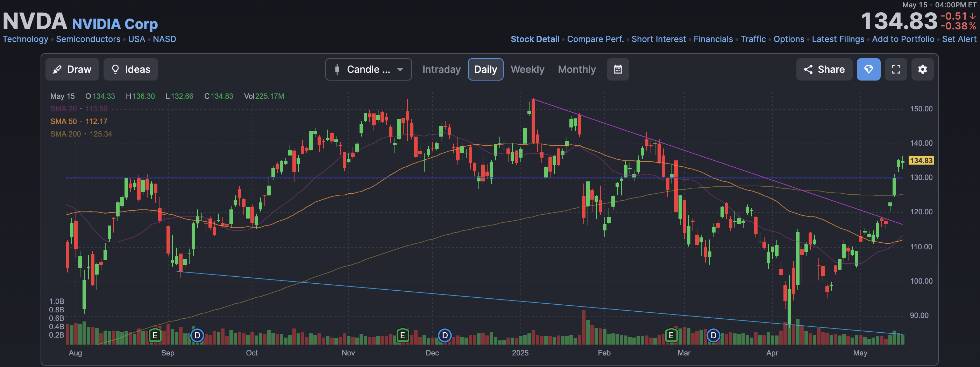The width and height of the screenshot is (980, 367).
Task: Click the 2025 label on the time axis
Action: [520, 353]
